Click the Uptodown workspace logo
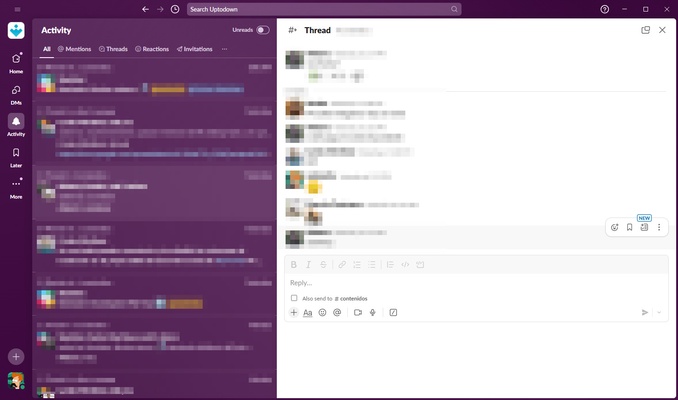This screenshot has height=400, width=678. click(x=16, y=30)
